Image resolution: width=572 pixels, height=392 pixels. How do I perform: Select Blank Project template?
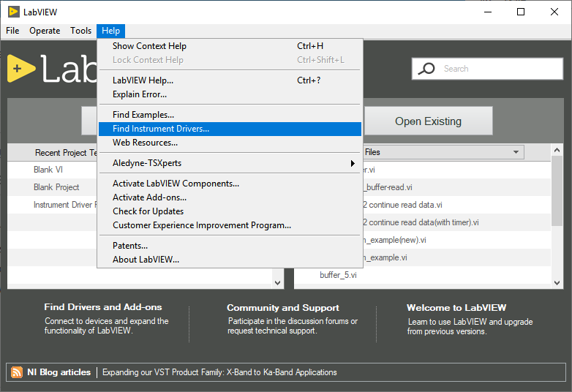(56, 187)
